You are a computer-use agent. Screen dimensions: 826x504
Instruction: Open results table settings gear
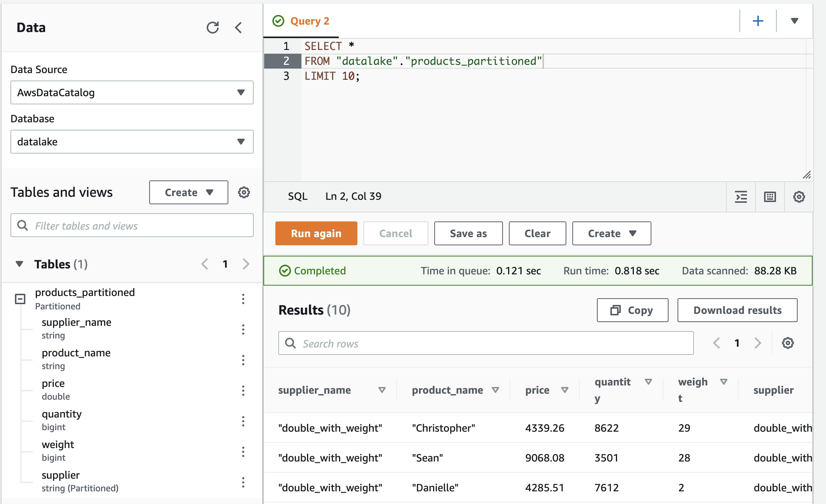788,343
